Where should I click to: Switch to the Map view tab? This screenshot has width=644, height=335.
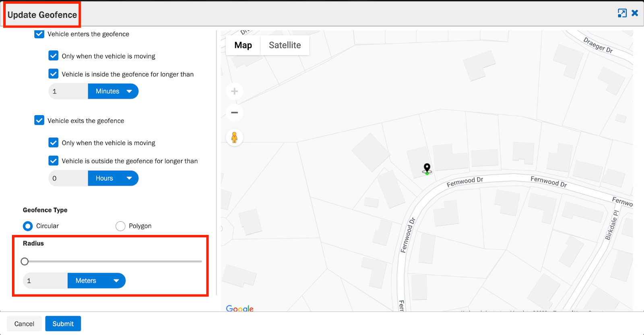(x=243, y=45)
